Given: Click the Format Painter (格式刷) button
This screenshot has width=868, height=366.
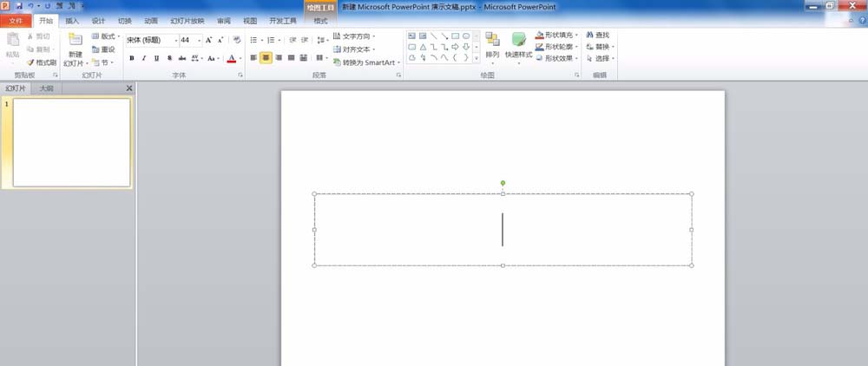Looking at the screenshot, I should pos(42,62).
